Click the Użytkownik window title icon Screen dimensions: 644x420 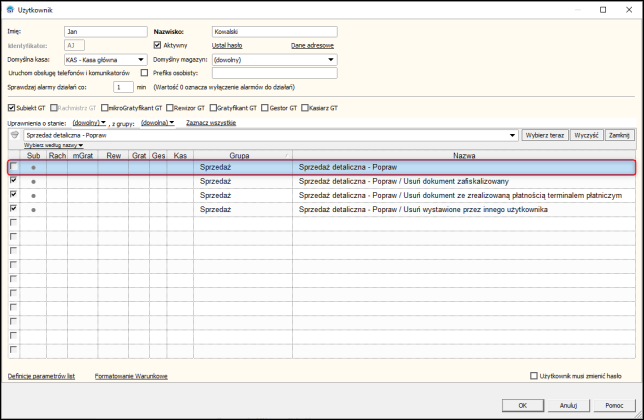coord(10,9)
